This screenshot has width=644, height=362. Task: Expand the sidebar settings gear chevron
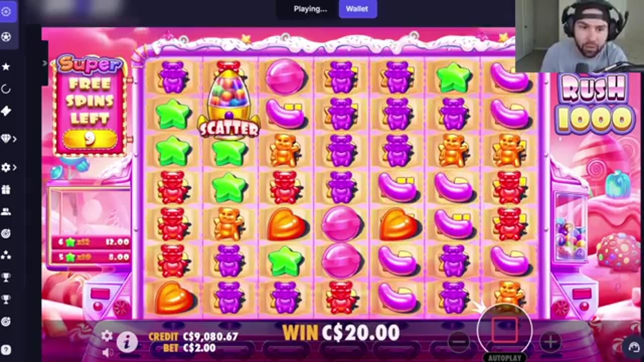coord(15,167)
